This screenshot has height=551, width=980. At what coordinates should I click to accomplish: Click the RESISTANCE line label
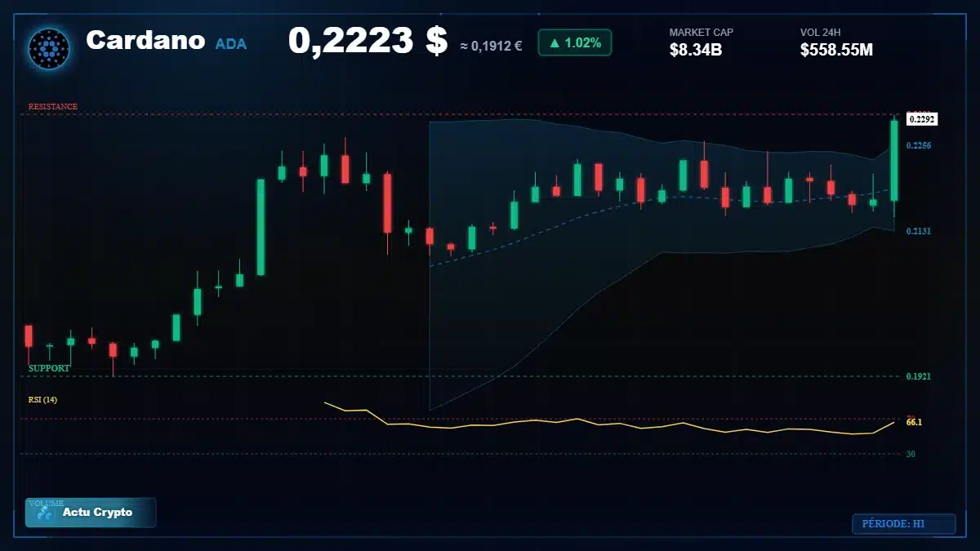pos(53,107)
